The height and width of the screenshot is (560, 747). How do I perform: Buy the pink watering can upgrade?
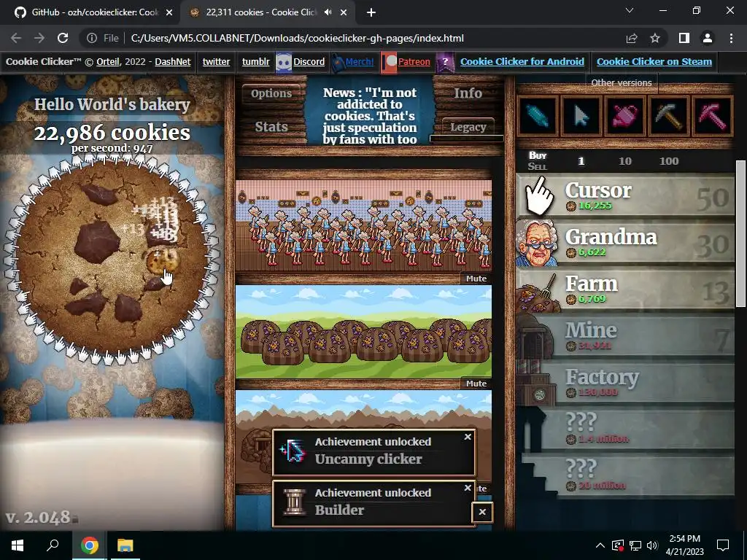coord(624,116)
